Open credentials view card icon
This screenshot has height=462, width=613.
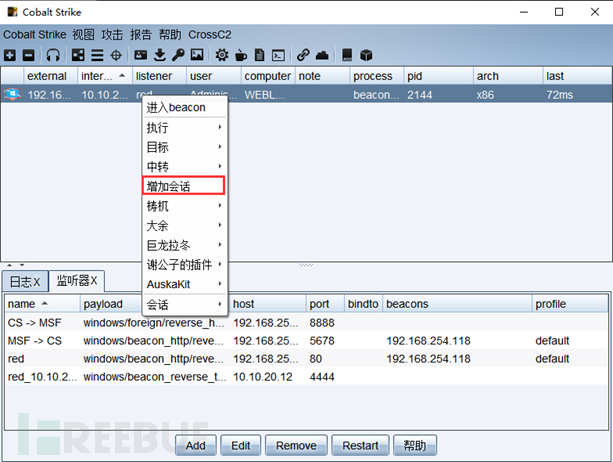(140, 55)
